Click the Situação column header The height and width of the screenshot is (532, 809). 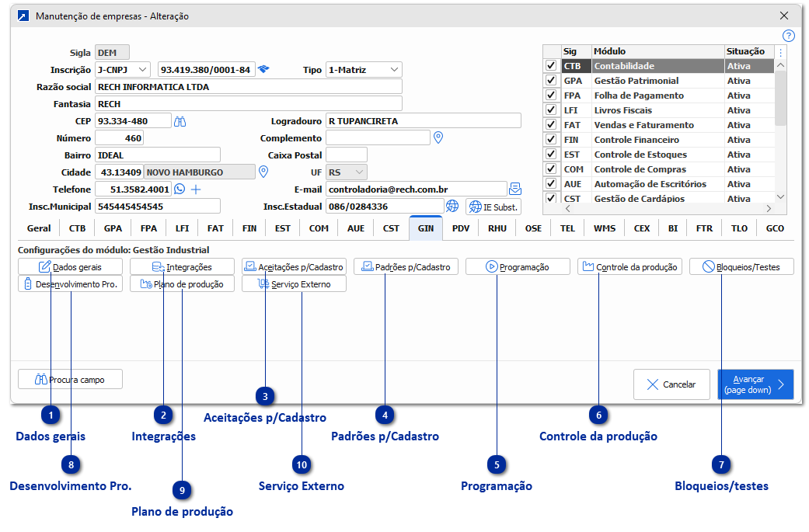[748, 51]
